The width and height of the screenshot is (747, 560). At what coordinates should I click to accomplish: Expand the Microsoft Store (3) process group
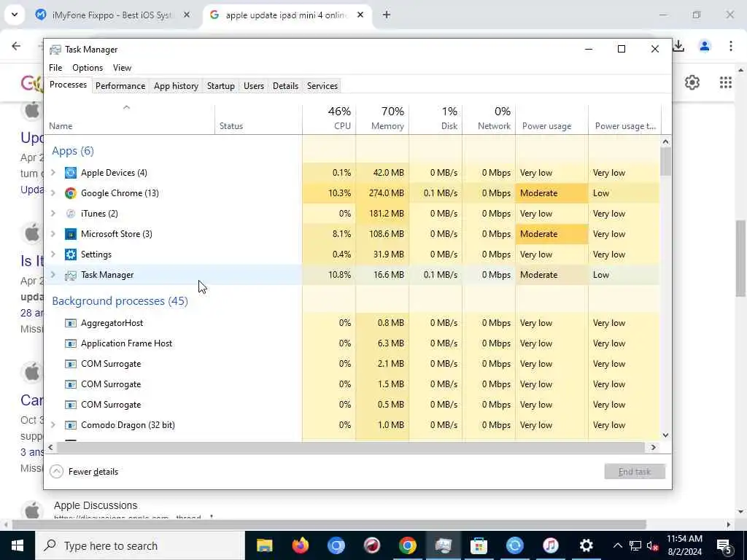tap(53, 234)
